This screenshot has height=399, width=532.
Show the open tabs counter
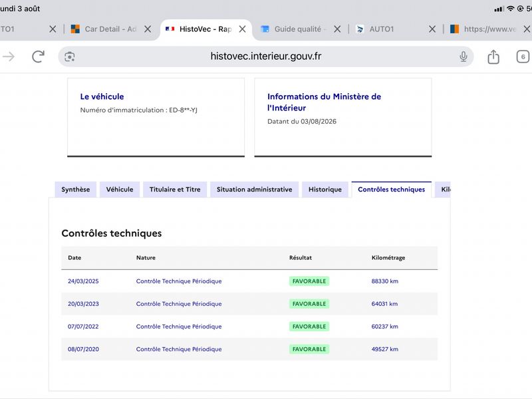[523, 57]
